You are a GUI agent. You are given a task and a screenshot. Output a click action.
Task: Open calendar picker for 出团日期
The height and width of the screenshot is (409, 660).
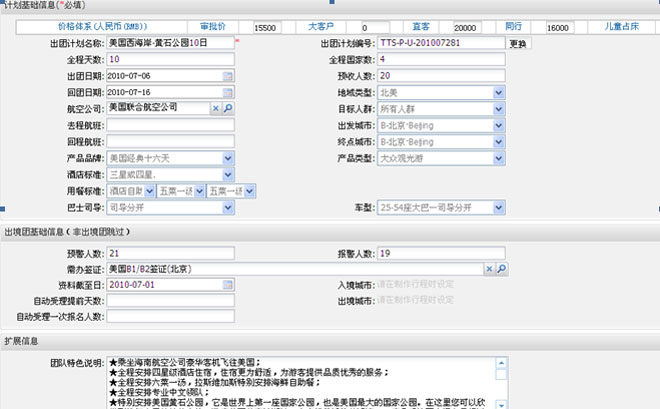(x=227, y=76)
